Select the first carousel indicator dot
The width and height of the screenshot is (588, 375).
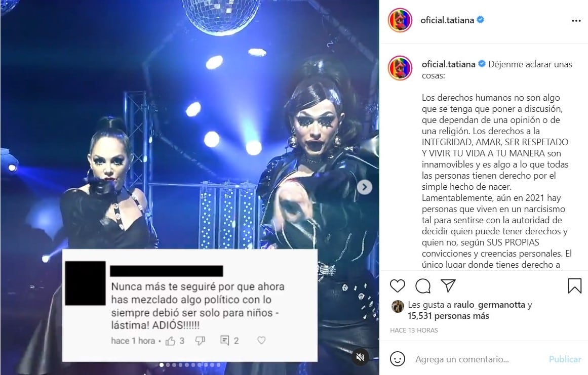coord(161,364)
